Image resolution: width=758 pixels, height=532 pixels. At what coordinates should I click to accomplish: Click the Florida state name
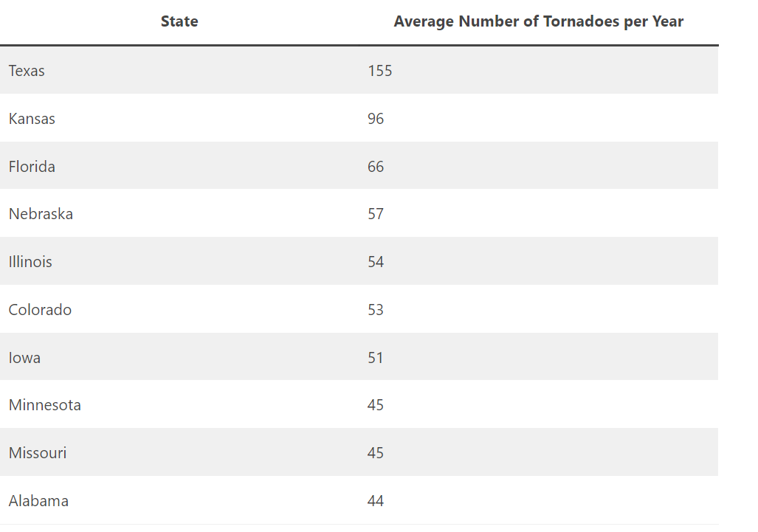[32, 167]
